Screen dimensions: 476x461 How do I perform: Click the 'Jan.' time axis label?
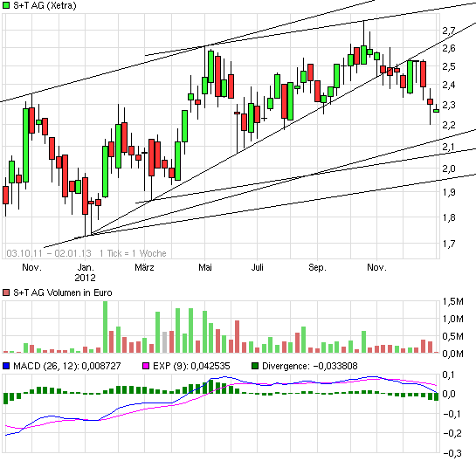(86, 267)
